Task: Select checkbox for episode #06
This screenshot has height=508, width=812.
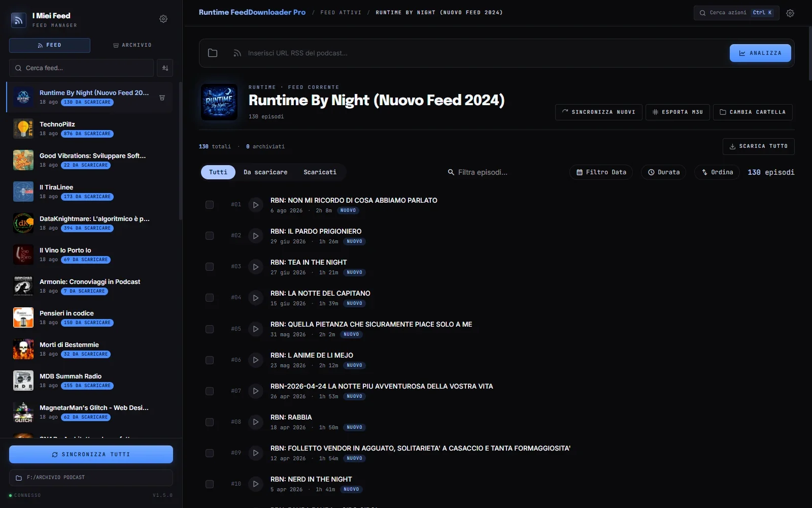Action: [x=210, y=360]
